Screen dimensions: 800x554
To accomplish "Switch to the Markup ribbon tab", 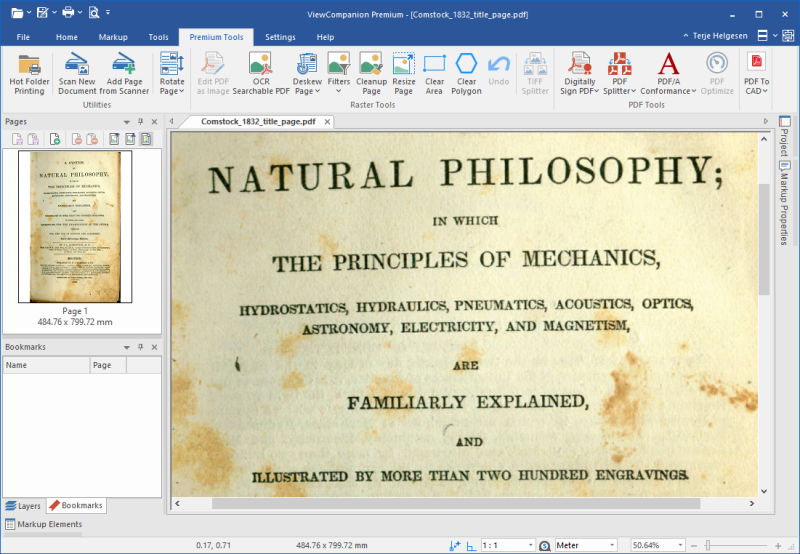I will (113, 37).
